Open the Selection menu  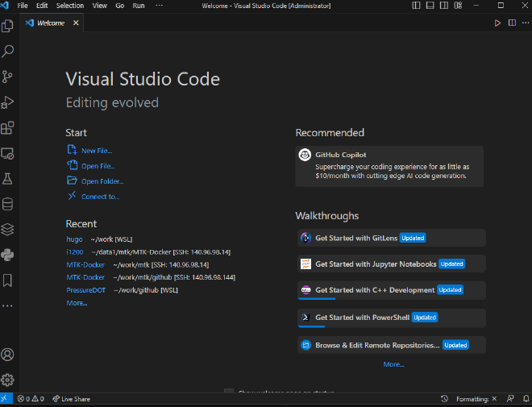70,6
